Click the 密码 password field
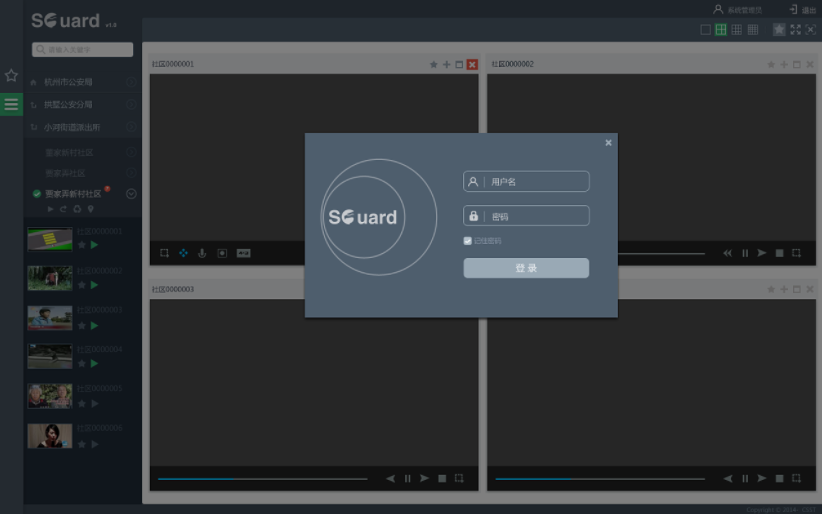822x514 pixels. [535, 216]
